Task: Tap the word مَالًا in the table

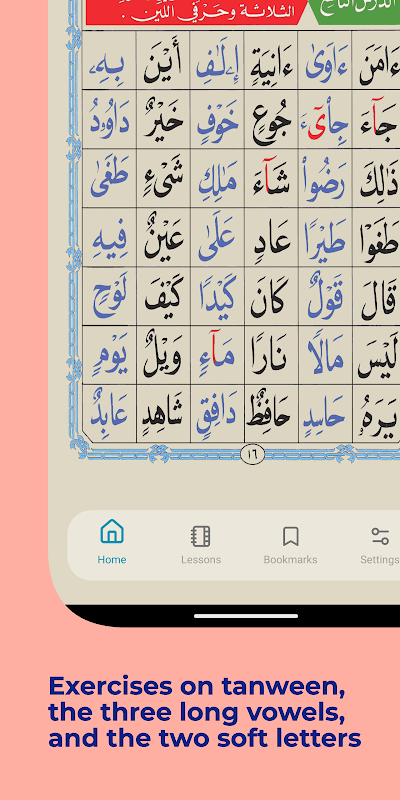Action: [x=326, y=356]
